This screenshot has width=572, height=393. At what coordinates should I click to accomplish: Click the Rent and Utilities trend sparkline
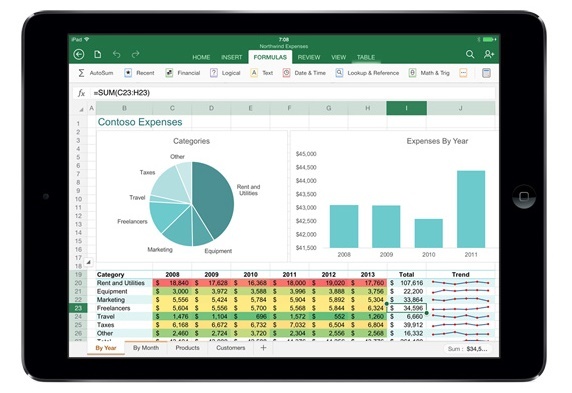point(460,283)
